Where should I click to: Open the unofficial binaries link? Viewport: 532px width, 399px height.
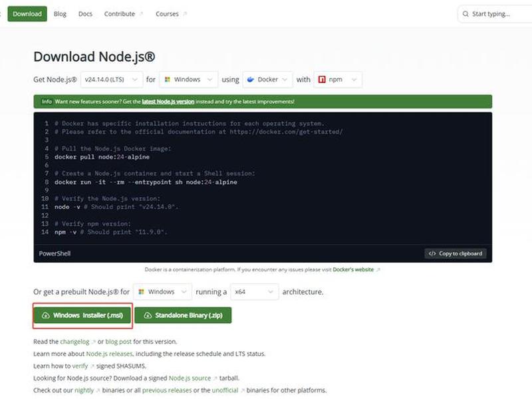(225, 390)
